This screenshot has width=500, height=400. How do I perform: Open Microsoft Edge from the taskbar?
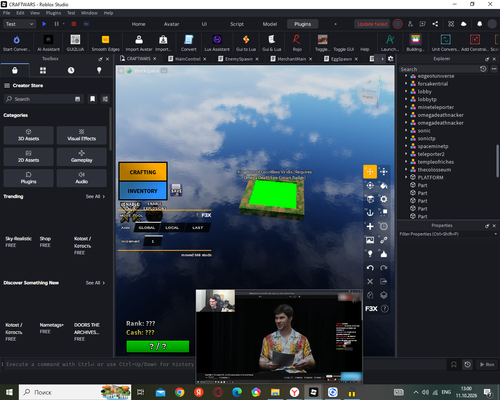click(x=237, y=392)
